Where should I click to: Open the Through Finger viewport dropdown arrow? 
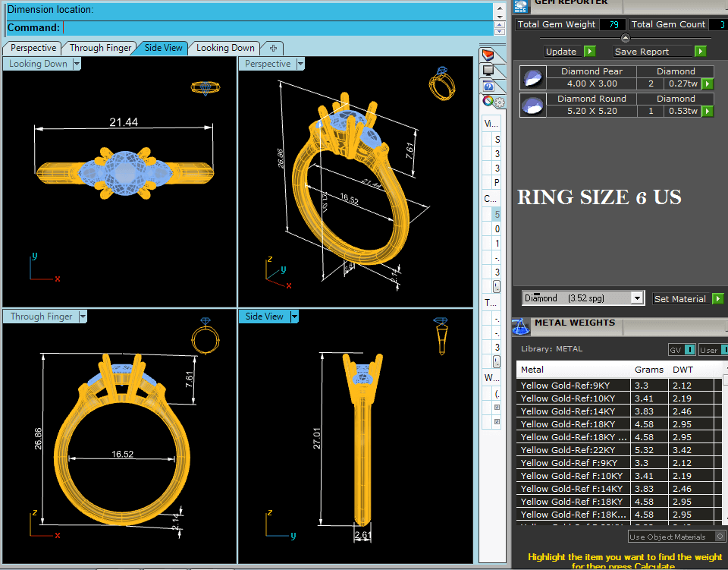click(x=83, y=316)
